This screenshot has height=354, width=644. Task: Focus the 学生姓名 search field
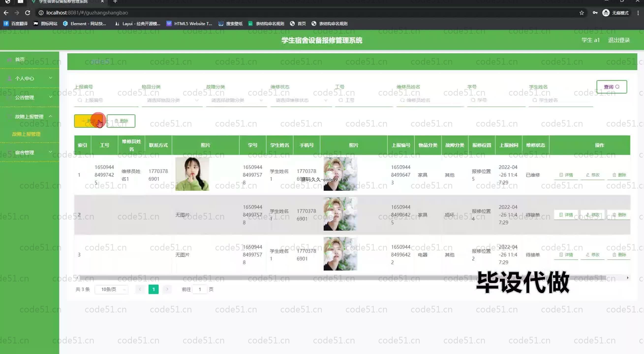(x=561, y=100)
